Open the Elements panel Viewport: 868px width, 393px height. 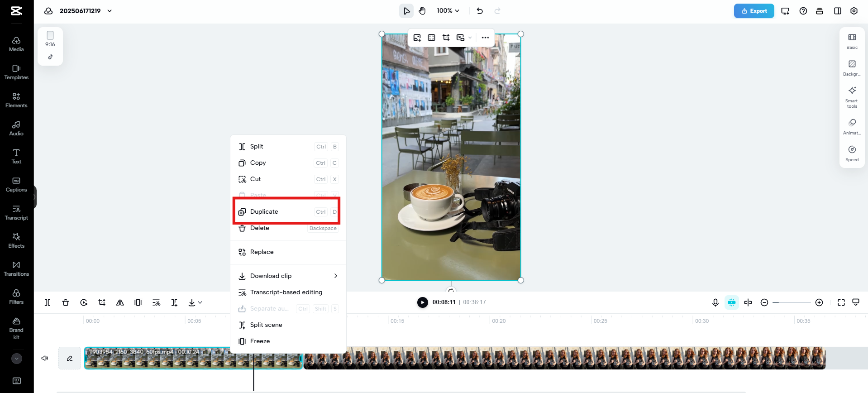click(x=16, y=100)
